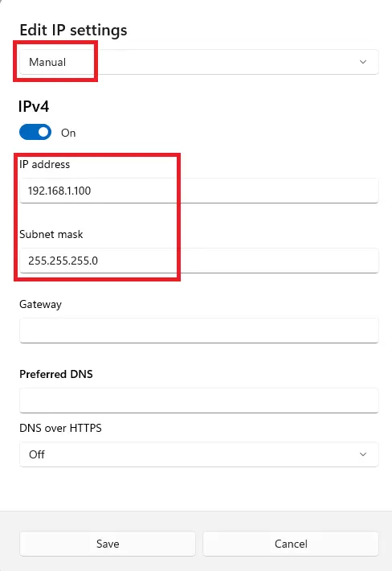The width and height of the screenshot is (392, 571).
Task: Cancel editing IP settings
Action: (x=291, y=544)
